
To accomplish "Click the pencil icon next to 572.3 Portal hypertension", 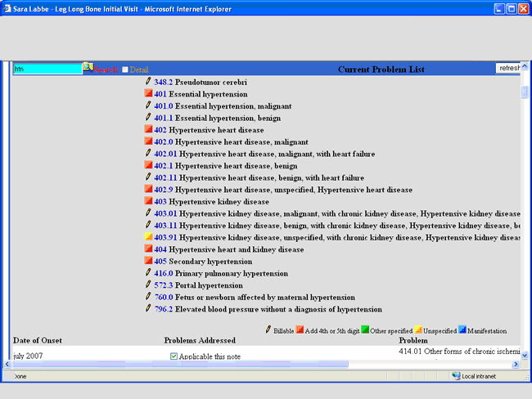I will 148,285.
